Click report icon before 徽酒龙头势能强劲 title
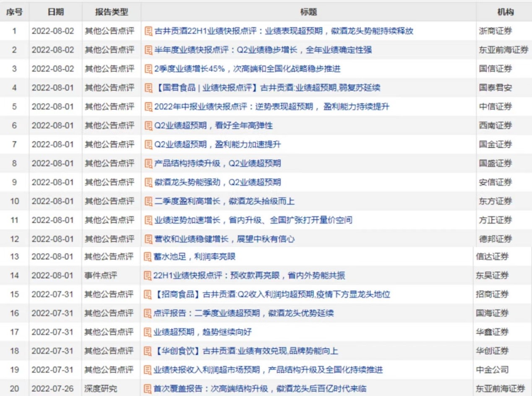 [x=149, y=182]
